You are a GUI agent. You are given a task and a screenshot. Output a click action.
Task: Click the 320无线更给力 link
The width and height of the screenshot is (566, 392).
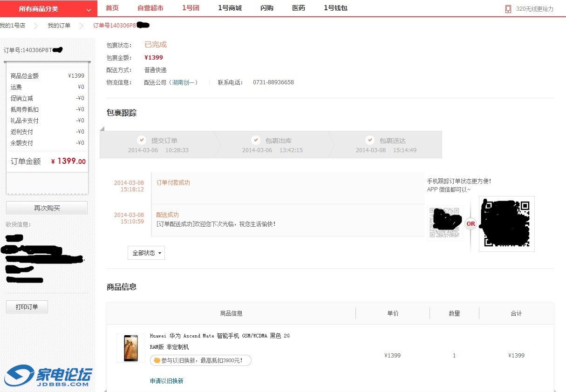coord(535,9)
